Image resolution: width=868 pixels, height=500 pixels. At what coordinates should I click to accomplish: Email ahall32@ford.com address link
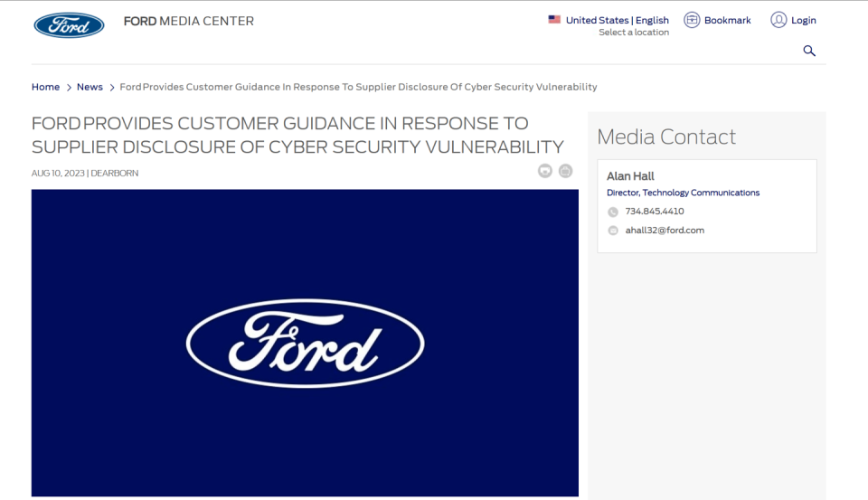pyautogui.click(x=665, y=231)
